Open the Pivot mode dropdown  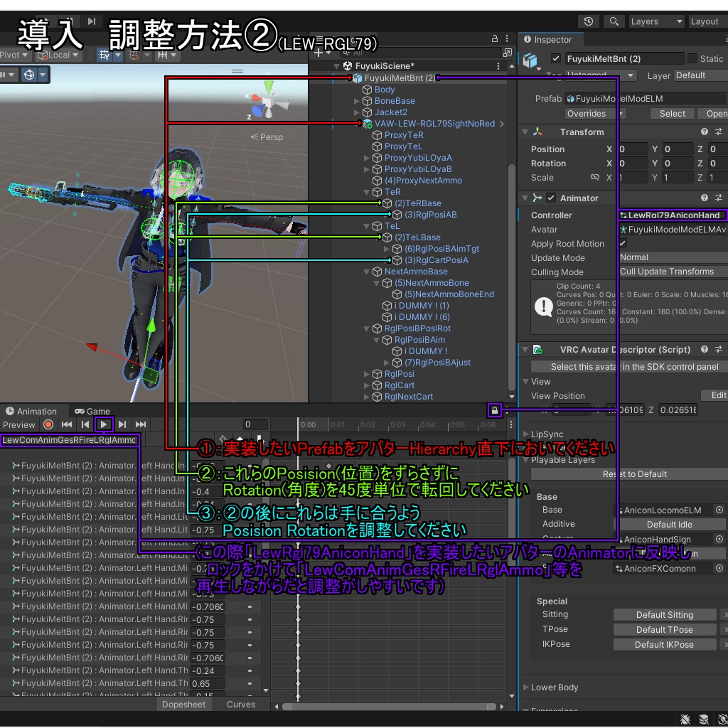[x=16, y=55]
